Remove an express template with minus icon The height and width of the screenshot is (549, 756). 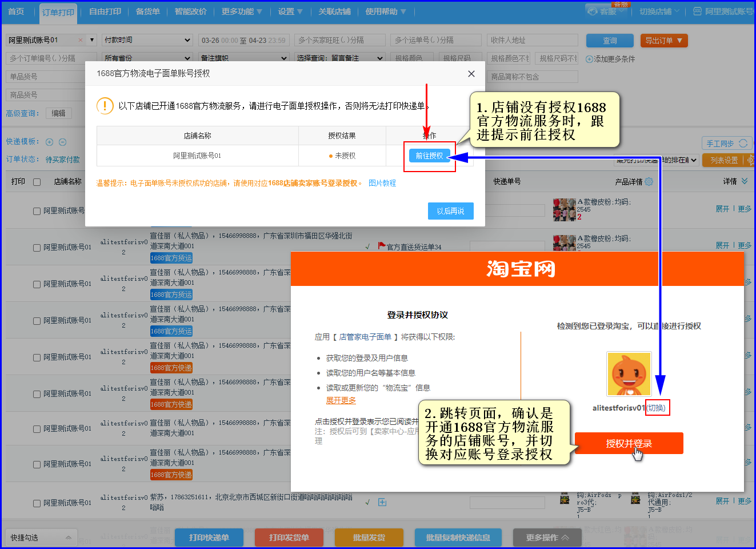tap(63, 142)
